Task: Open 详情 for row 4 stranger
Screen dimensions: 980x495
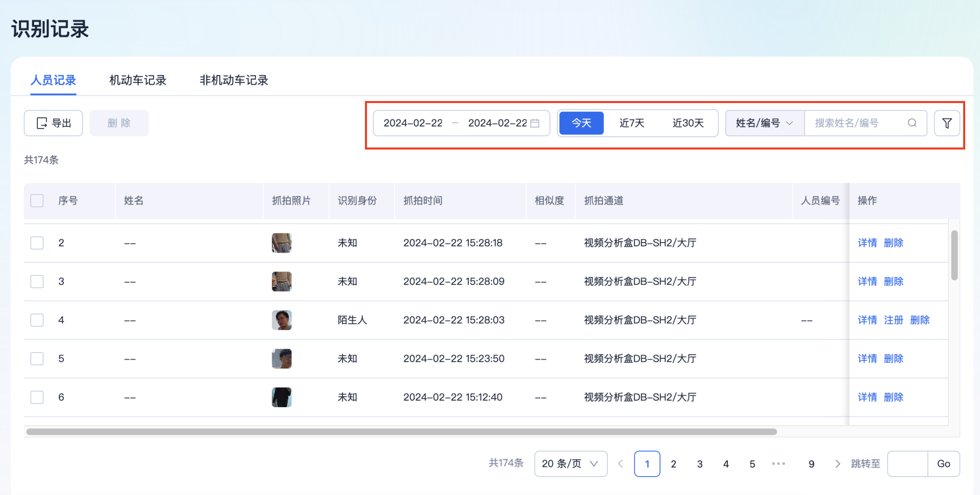Action: pyautogui.click(x=867, y=320)
